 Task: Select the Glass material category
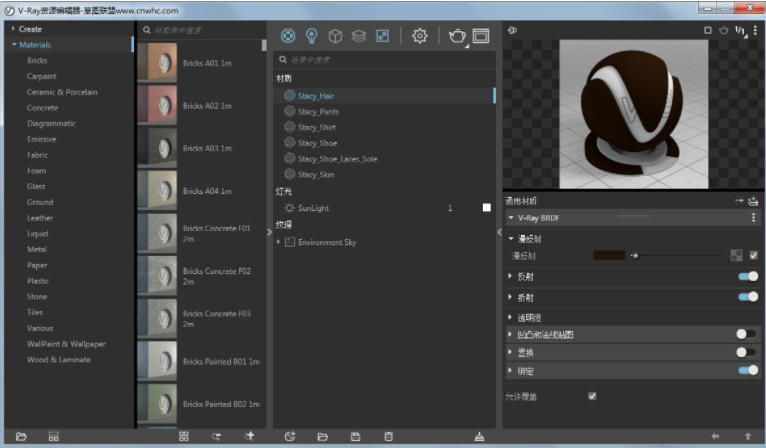click(x=36, y=186)
